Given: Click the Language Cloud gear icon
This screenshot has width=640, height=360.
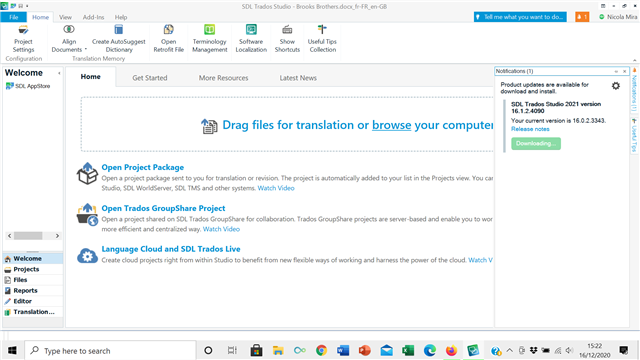Looking at the screenshot, I should pyautogui.click(x=87, y=256).
